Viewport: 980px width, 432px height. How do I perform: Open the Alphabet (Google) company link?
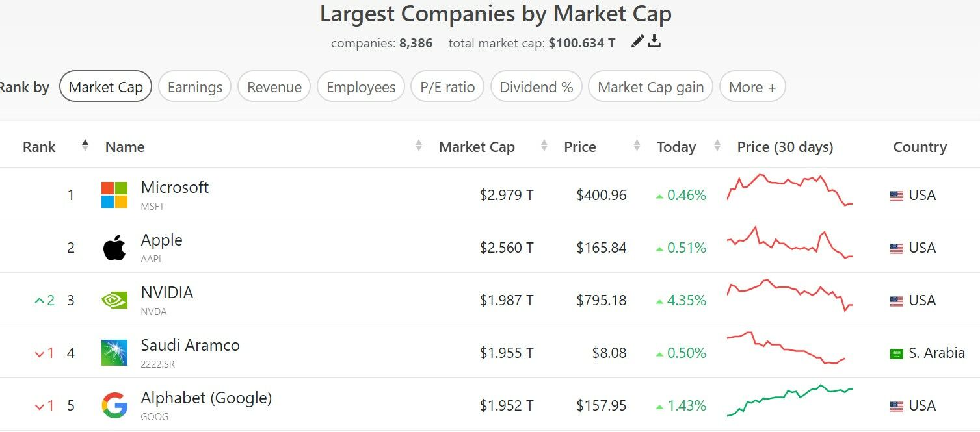[x=206, y=398]
